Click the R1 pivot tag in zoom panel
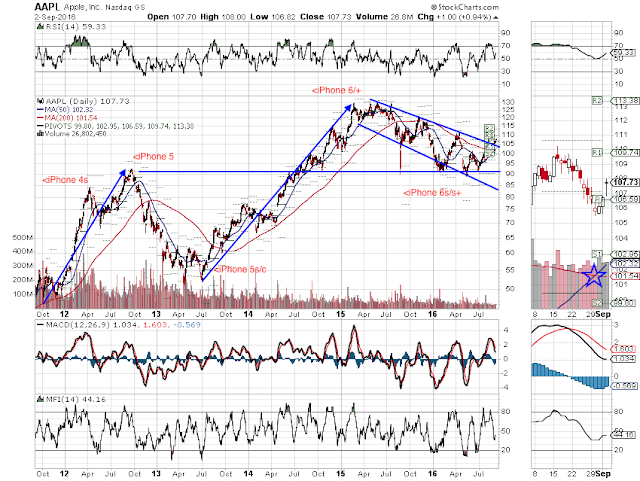Viewport: 640px width, 481px height. click(x=597, y=152)
